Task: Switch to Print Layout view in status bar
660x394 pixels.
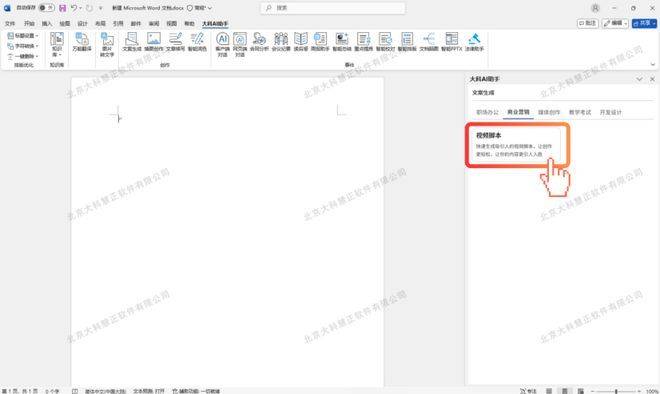Action: 564,391
